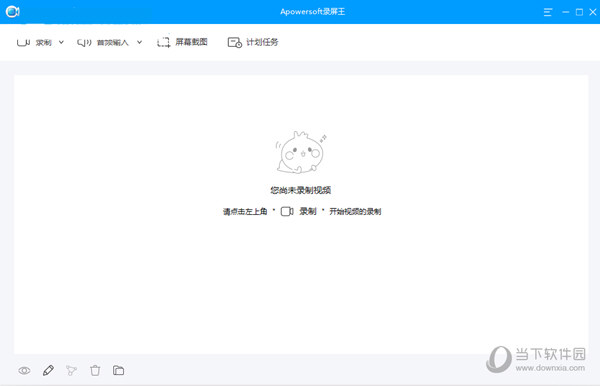Click the audio input speaker icon
The height and width of the screenshot is (386, 600).
(84, 42)
